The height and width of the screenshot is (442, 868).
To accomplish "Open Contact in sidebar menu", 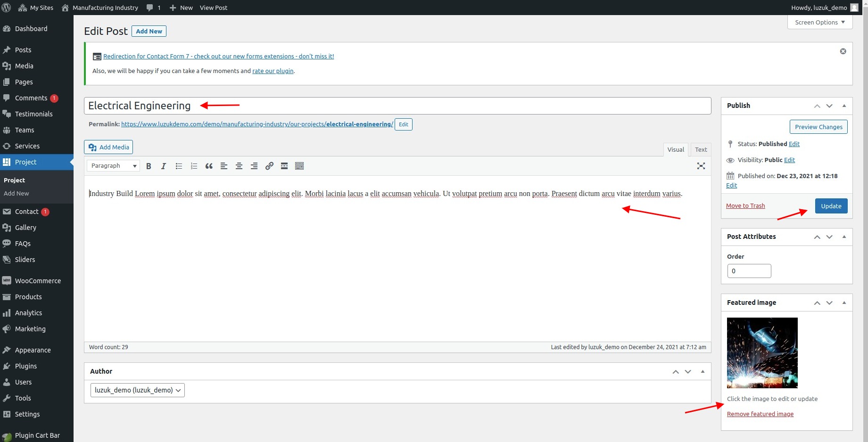I will click(x=37, y=212).
